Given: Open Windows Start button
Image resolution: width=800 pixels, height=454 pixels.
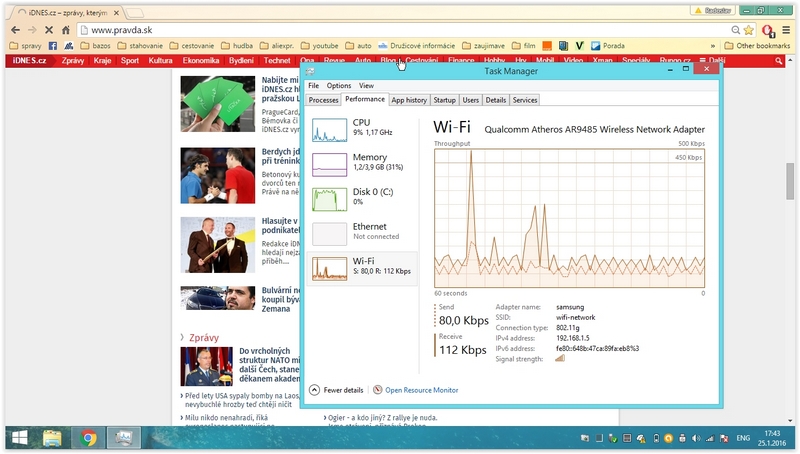Looking at the screenshot, I should pos(20,438).
